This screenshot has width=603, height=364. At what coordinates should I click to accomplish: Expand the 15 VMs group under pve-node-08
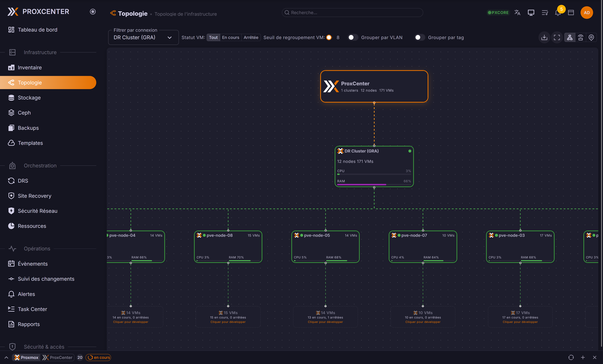228,317
